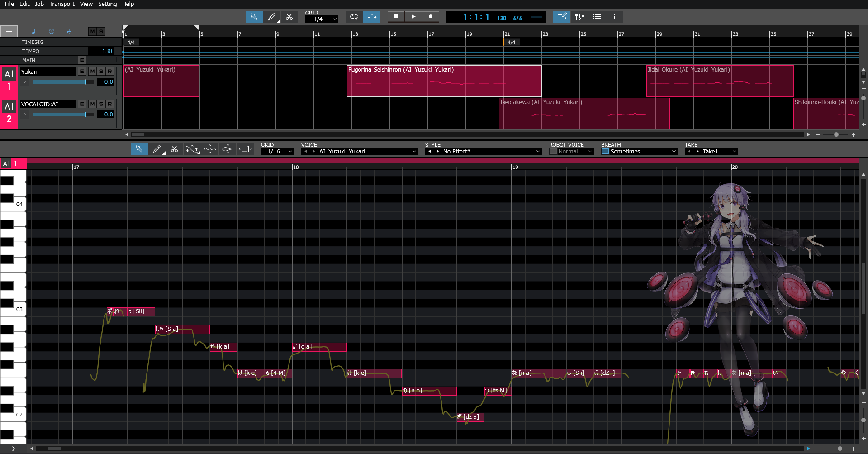868x454 pixels.
Task: Open the mixer panel icon
Action: (x=579, y=17)
